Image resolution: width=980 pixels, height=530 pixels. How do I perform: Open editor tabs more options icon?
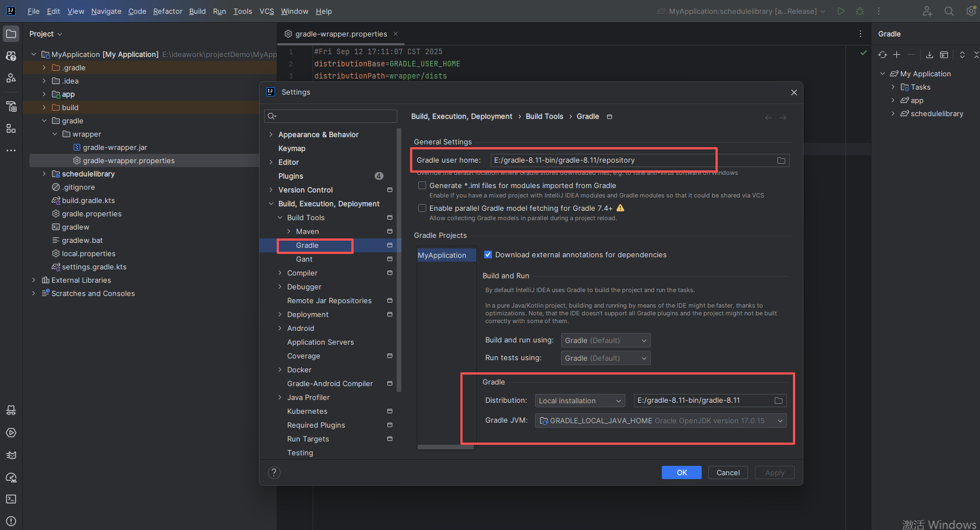click(x=860, y=34)
